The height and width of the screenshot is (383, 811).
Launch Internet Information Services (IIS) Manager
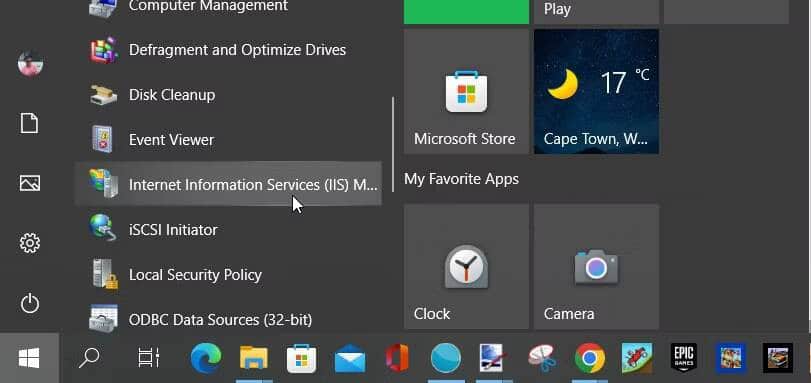[x=228, y=185]
